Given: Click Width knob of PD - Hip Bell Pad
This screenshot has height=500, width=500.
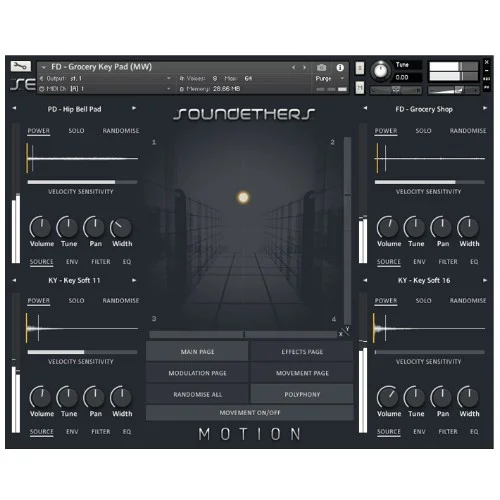Looking at the screenshot, I should [x=121, y=228].
